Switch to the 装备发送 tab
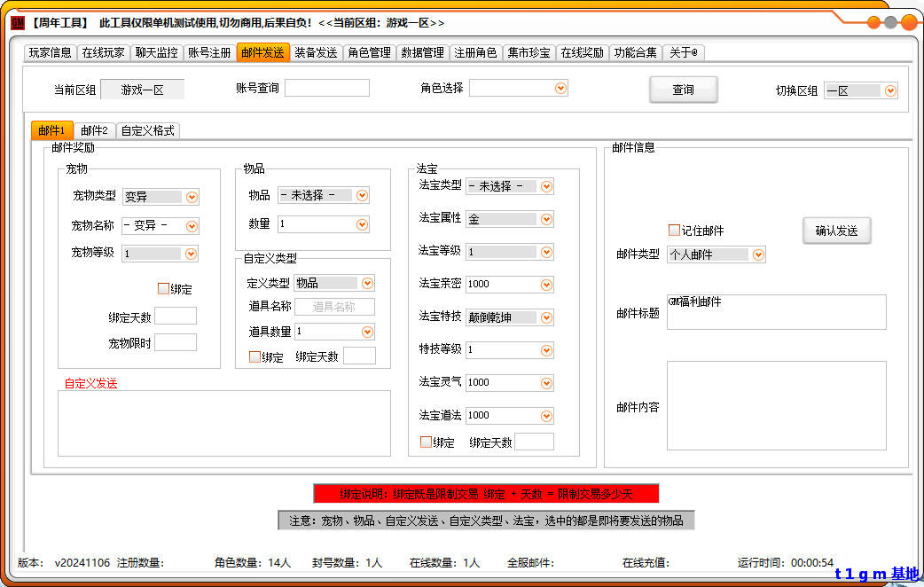The height and width of the screenshot is (587, 924). tap(316, 52)
